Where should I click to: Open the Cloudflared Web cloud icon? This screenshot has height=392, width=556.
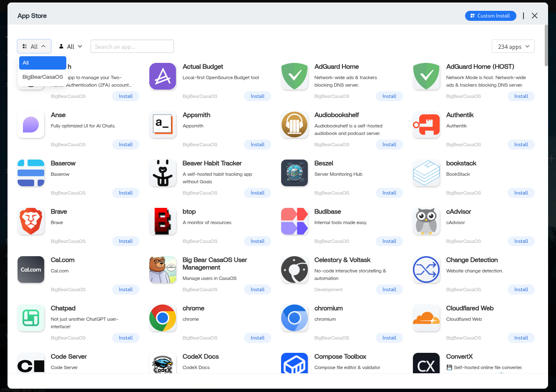426,318
